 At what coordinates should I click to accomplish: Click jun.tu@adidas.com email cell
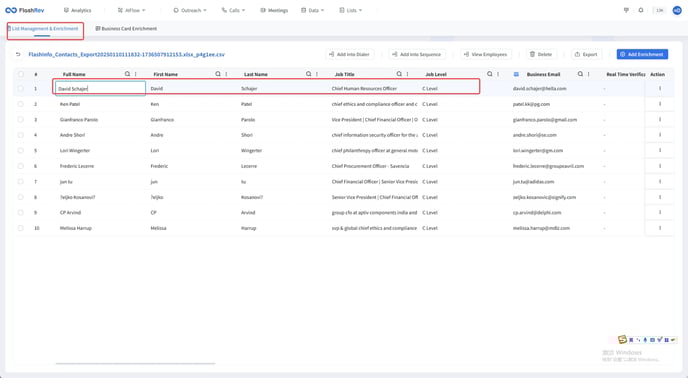coord(533,181)
